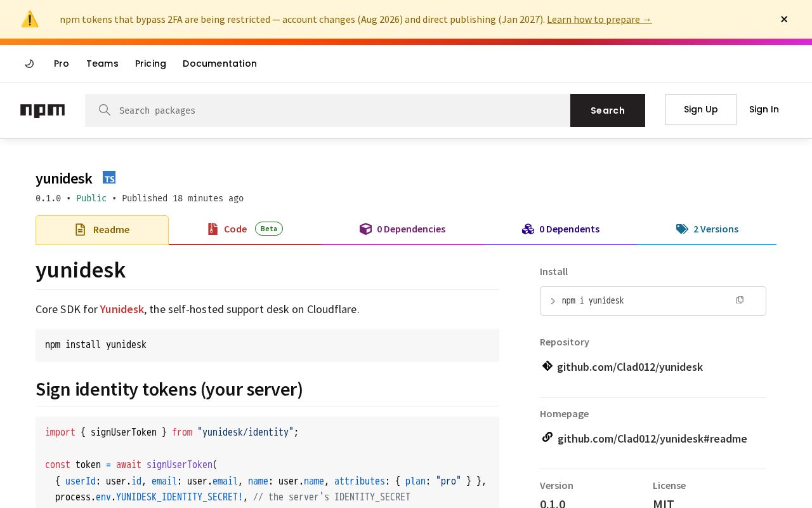Click the TypeScript TS badge icon
This screenshot has height=508, width=812.
pos(109,178)
